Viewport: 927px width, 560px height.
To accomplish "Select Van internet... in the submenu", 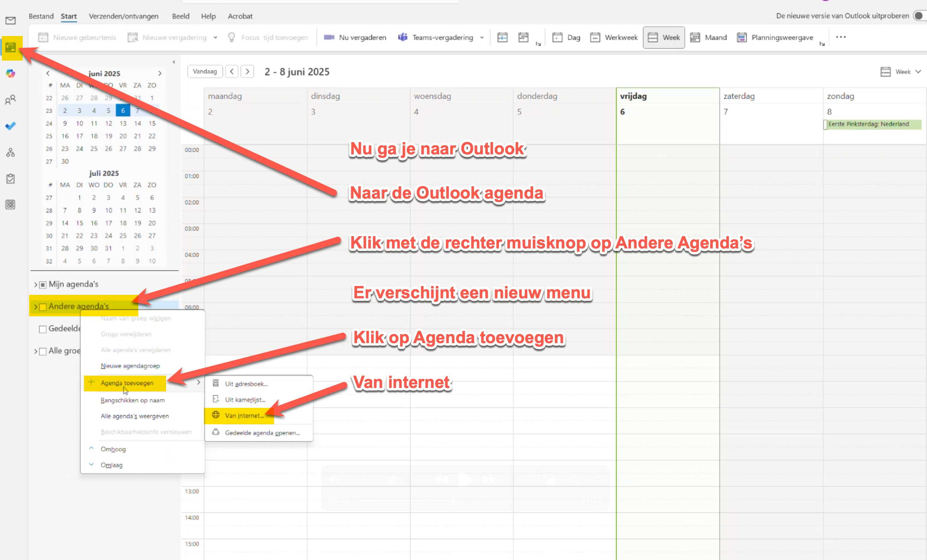I will coord(259,415).
